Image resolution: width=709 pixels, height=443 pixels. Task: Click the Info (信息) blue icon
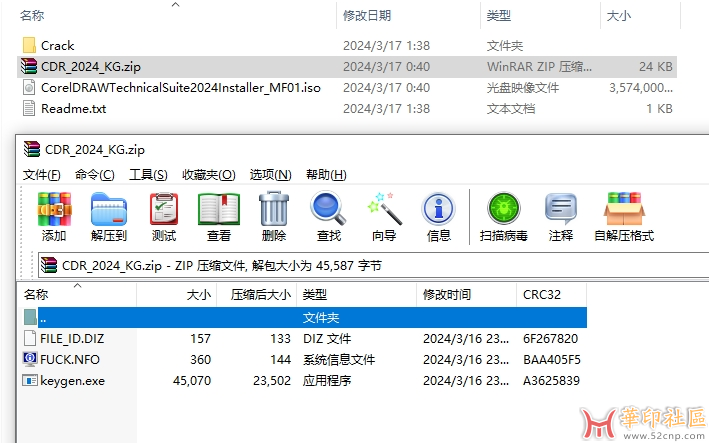tap(438, 209)
